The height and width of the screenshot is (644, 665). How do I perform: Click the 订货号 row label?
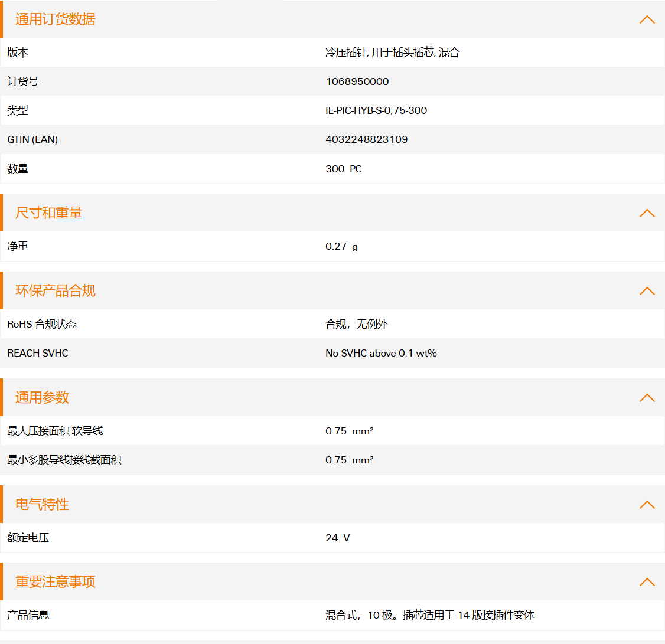pyautogui.click(x=23, y=81)
